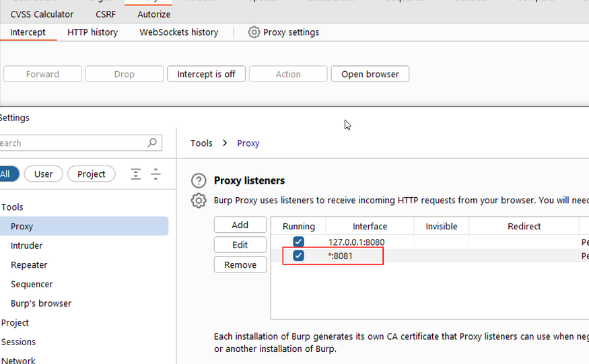Select Repeater in settings tree

(x=29, y=265)
